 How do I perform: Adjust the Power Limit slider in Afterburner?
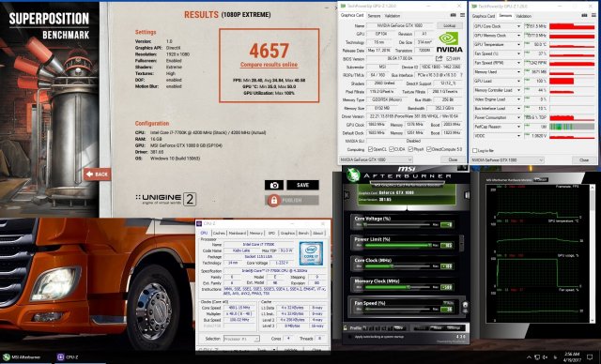(398, 246)
